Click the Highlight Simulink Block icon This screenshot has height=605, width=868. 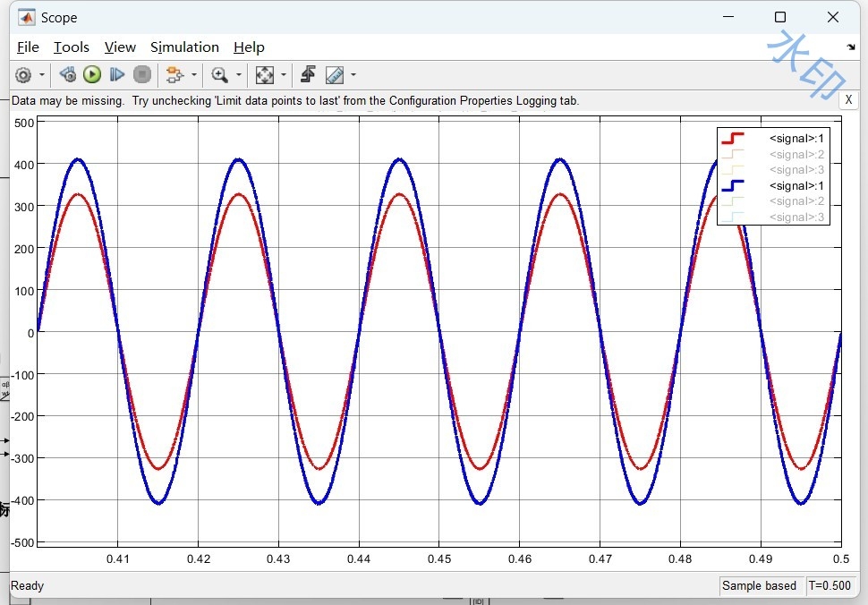[x=174, y=74]
